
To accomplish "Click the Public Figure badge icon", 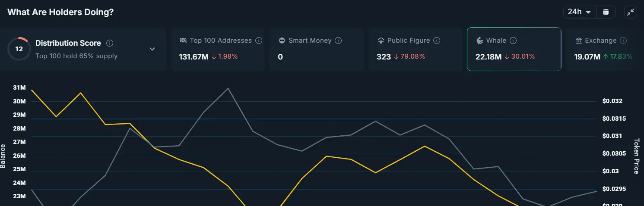I will coord(381,41).
